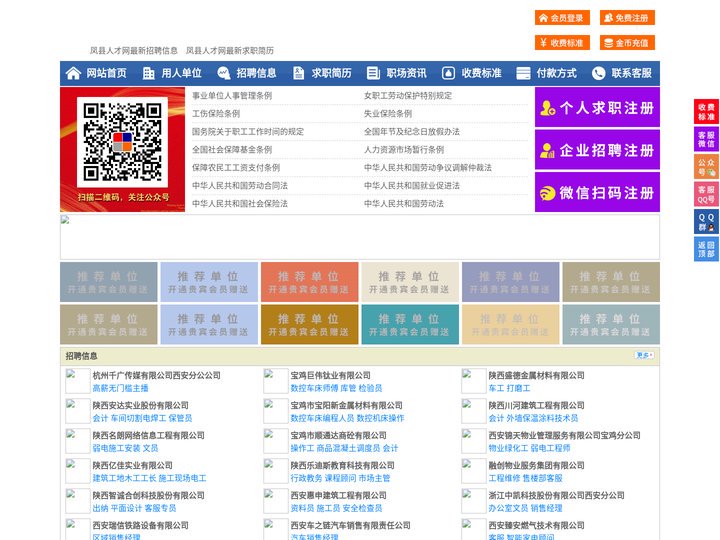The height and width of the screenshot is (540, 720).
Task: Click the QR code image
Action: coord(122,142)
